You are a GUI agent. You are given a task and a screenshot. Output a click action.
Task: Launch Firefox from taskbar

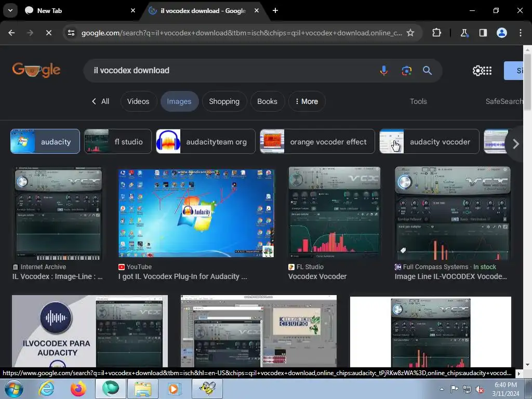(78, 389)
